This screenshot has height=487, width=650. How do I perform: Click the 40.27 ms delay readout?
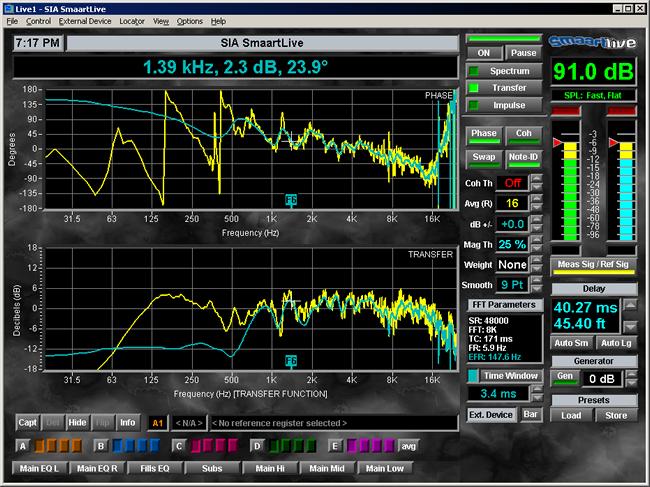585,308
